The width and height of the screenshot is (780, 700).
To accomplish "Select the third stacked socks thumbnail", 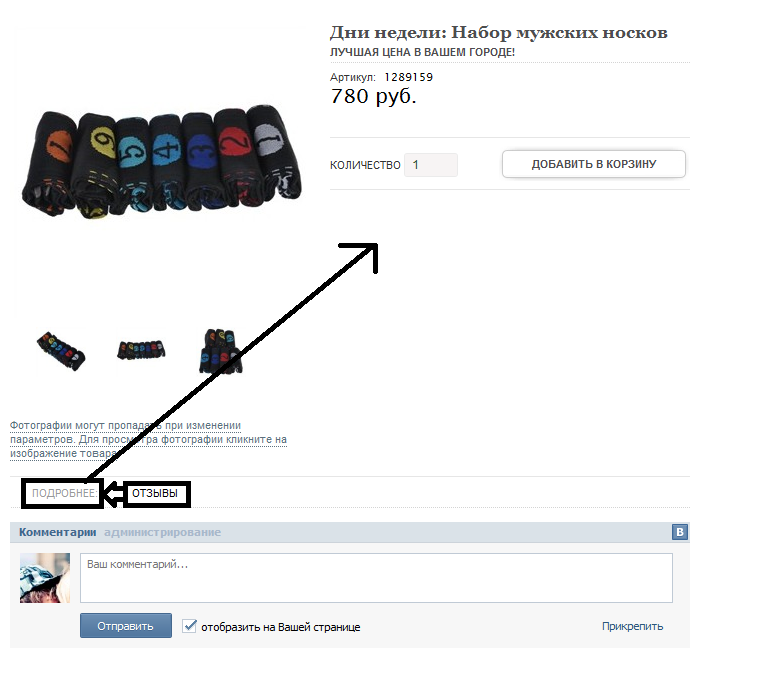I will point(220,351).
